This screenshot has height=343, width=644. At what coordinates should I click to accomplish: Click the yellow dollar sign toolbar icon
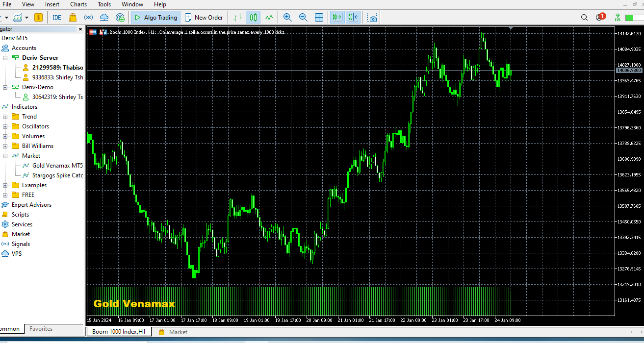coord(39,17)
